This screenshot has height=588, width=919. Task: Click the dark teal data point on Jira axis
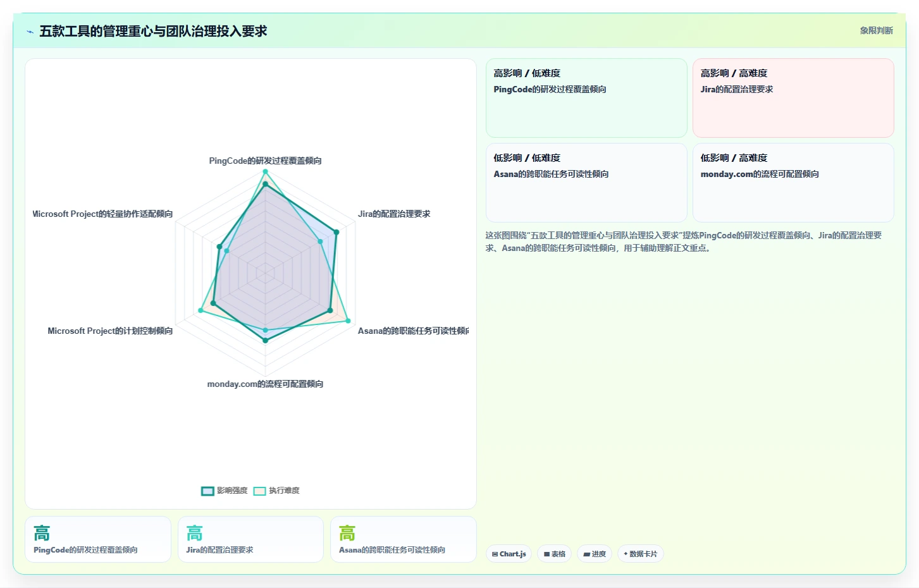pyautogui.click(x=336, y=232)
